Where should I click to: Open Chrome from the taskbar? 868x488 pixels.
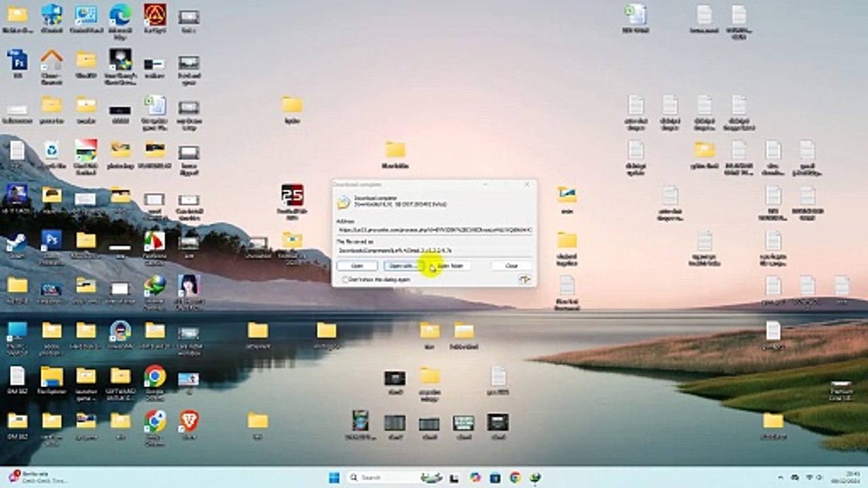[x=515, y=477]
